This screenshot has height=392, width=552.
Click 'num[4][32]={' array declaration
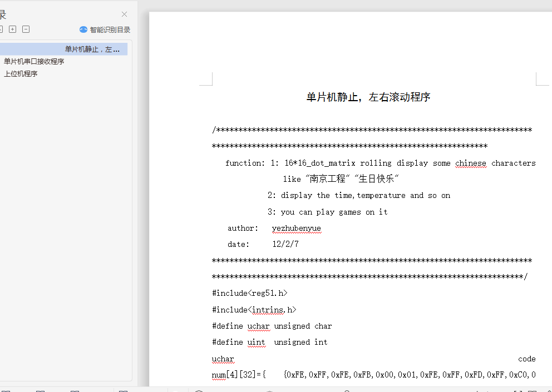tap(239, 375)
